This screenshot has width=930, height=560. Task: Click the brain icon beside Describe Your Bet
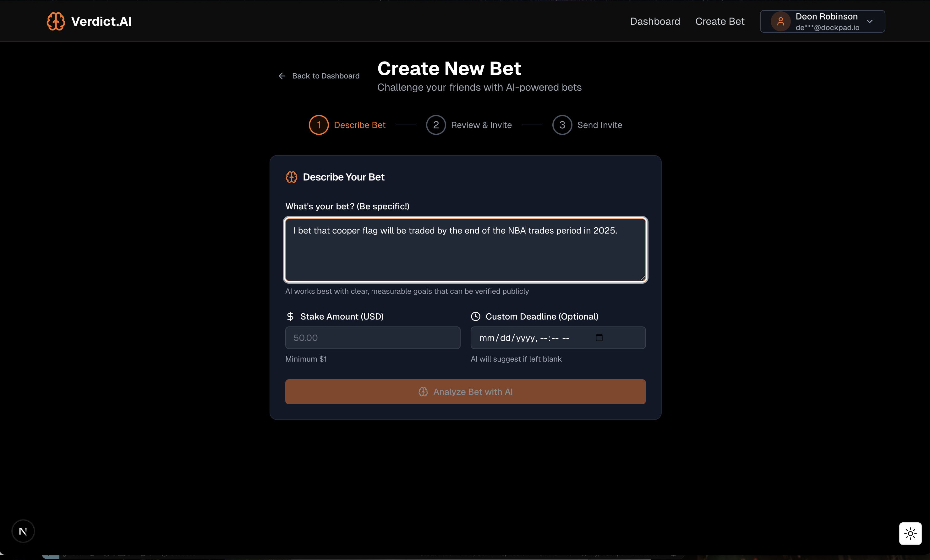(x=291, y=177)
